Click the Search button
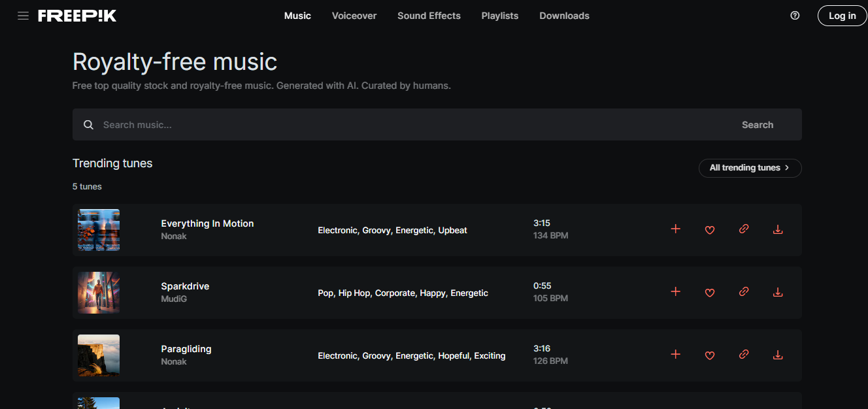Image resolution: width=868 pixels, height=409 pixels. coord(758,125)
